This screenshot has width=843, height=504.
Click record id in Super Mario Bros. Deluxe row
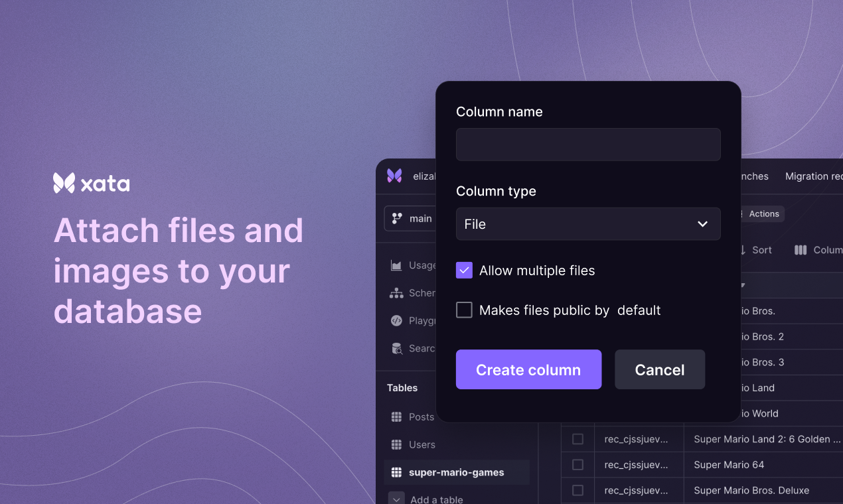pyautogui.click(x=636, y=491)
